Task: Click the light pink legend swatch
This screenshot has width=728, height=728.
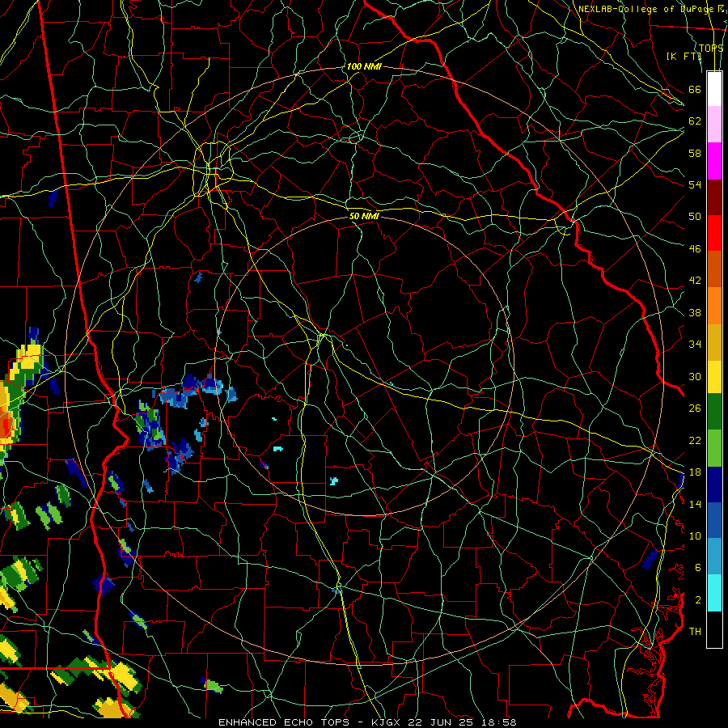Action: (x=714, y=124)
